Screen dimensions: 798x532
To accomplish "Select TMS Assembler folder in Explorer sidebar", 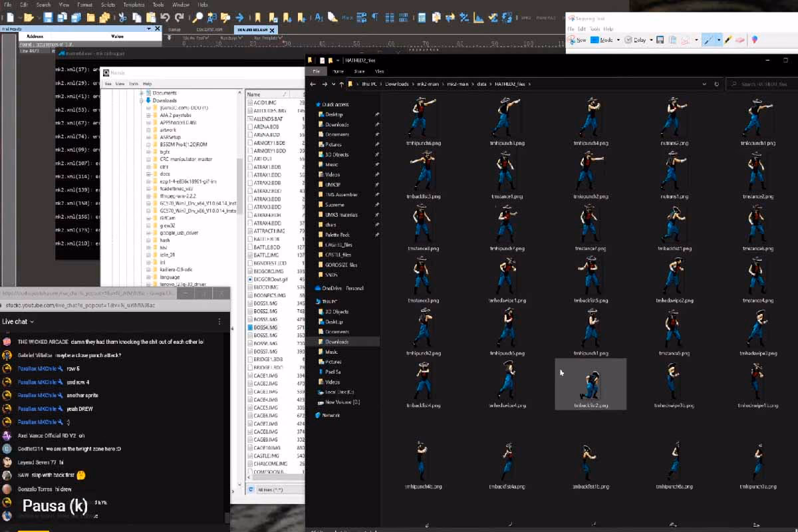I will pos(341,194).
